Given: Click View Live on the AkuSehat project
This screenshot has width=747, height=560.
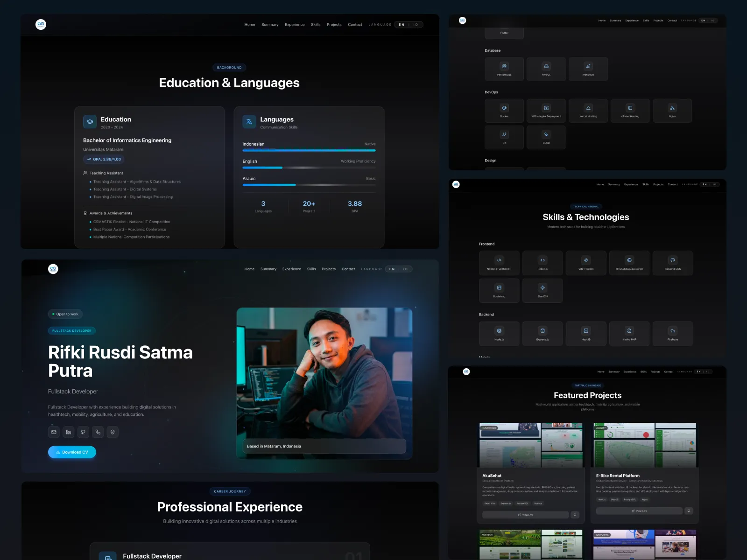Looking at the screenshot, I should pyautogui.click(x=525, y=515).
